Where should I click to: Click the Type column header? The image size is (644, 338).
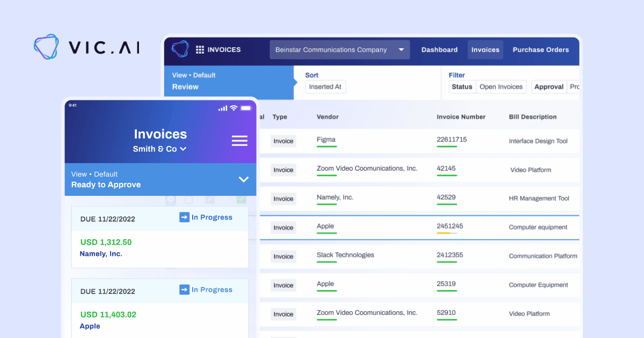click(x=280, y=117)
